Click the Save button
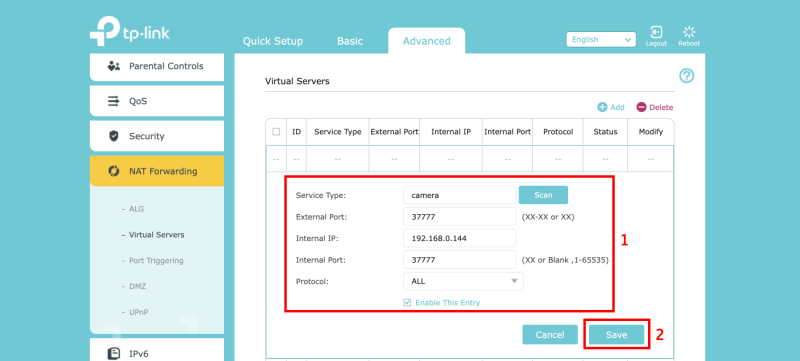 pos(616,335)
